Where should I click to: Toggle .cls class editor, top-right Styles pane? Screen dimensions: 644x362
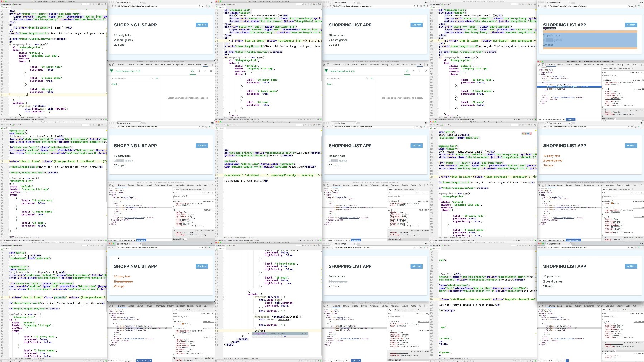[x=638, y=72]
